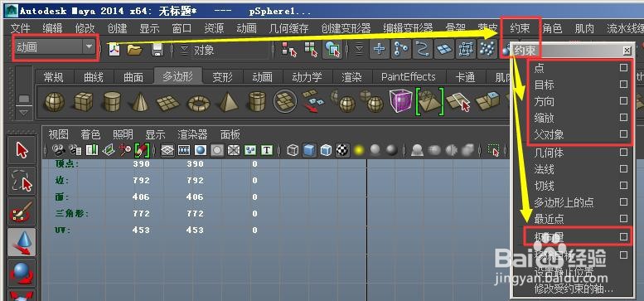Image resolution: width=644 pixels, height=301 pixels.
Task: Open option box for 法线 constraint
Action: pos(623,169)
